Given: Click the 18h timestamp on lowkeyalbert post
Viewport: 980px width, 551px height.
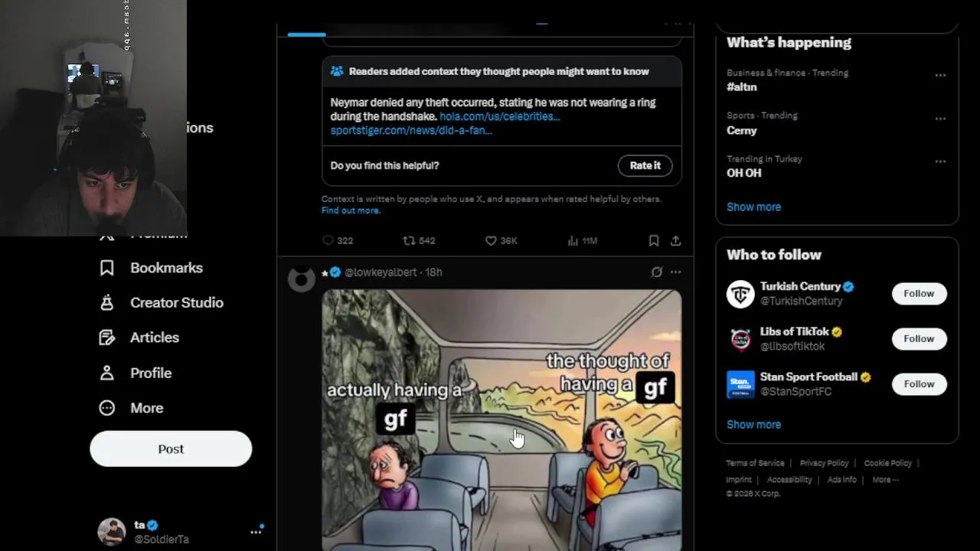Looking at the screenshot, I should (x=433, y=272).
